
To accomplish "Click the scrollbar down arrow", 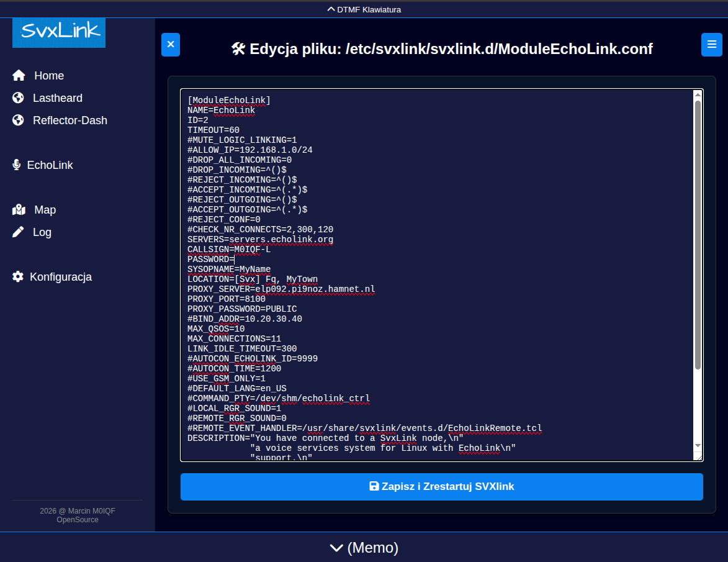I will point(698,446).
